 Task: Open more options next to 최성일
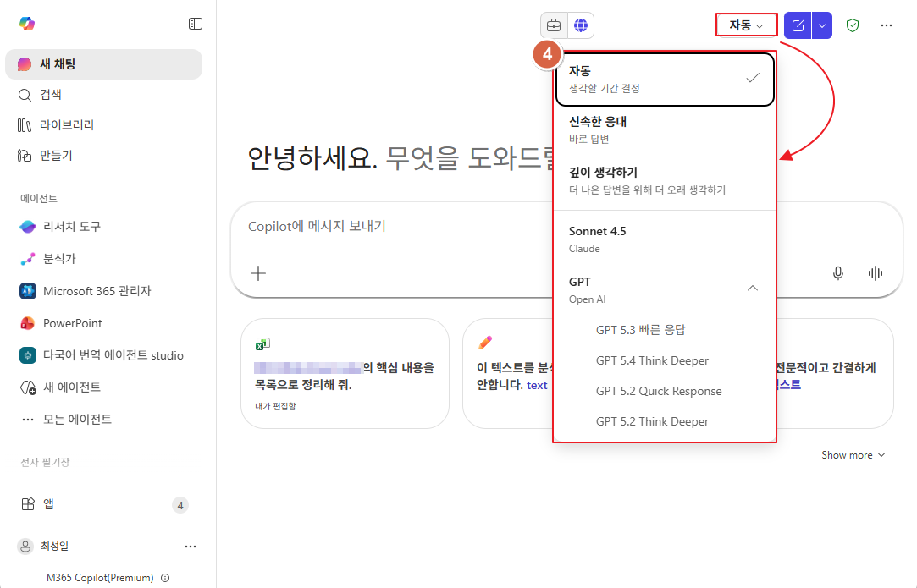[x=190, y=547]
